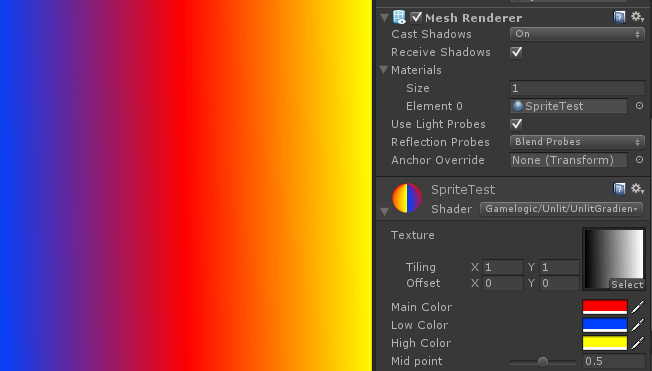Viewport: 652px width, 371px height.
Task: Click the Texture label
Action: pyautogui.click(x=412, y=235)
